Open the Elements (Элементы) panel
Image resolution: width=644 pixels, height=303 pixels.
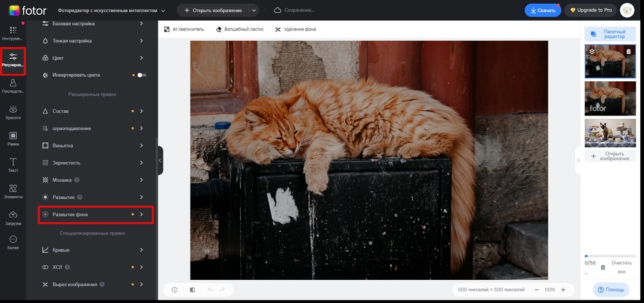pyautogui.click(x=13, y=191)
